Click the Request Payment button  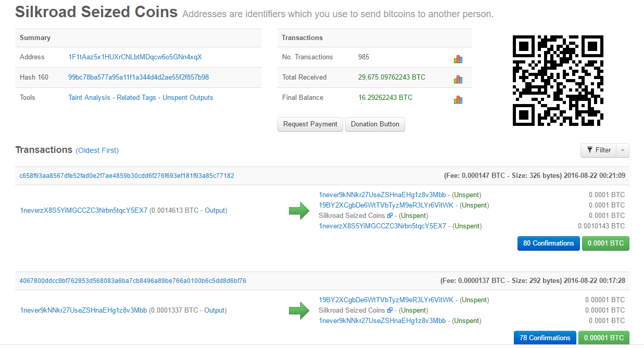point(310,124)
